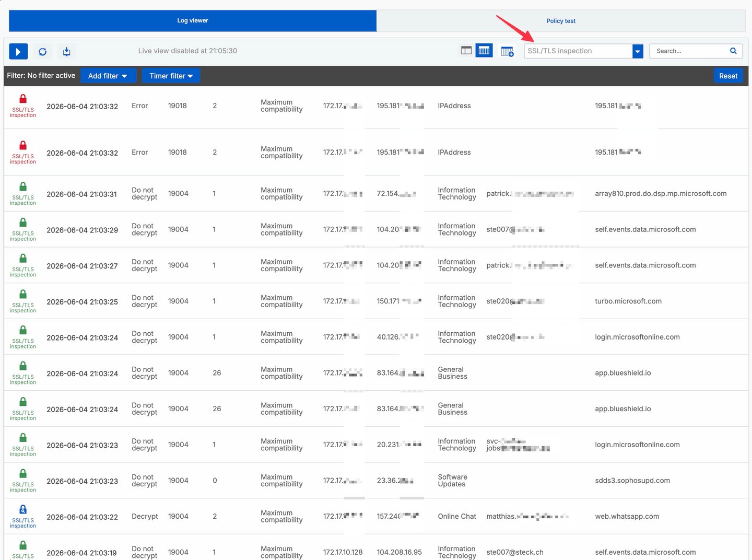The height and width of the screenshot is (560, 752).
Task: Open add/remove columns icon
Action: [507, 51]
